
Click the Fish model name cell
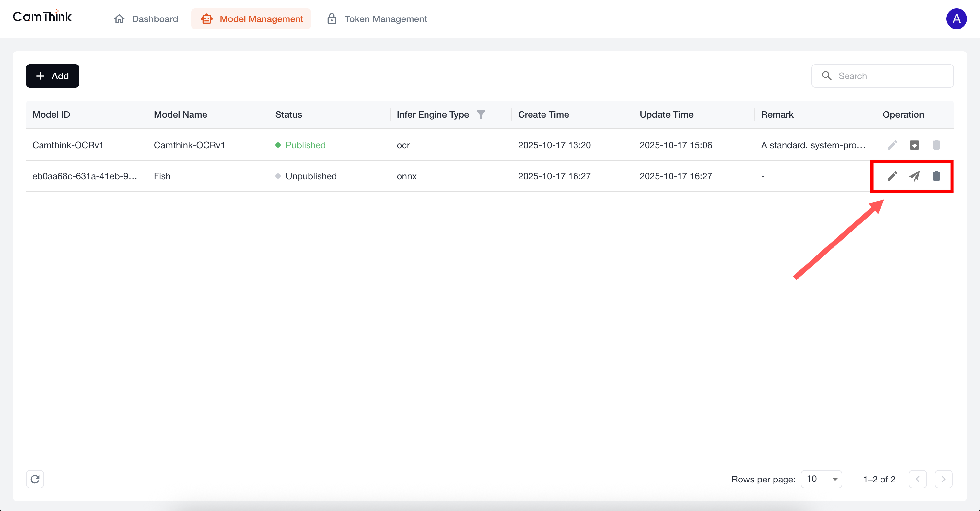pos(162,176)
